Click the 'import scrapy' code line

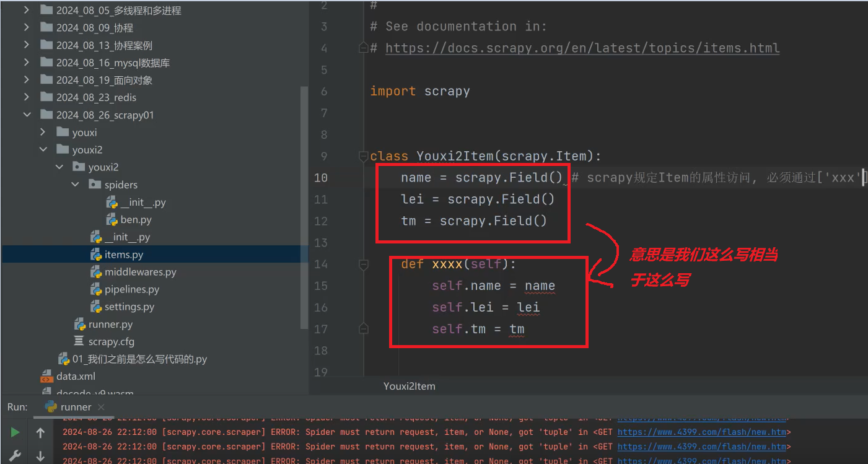pyautogui.click(x=420, y=91)
